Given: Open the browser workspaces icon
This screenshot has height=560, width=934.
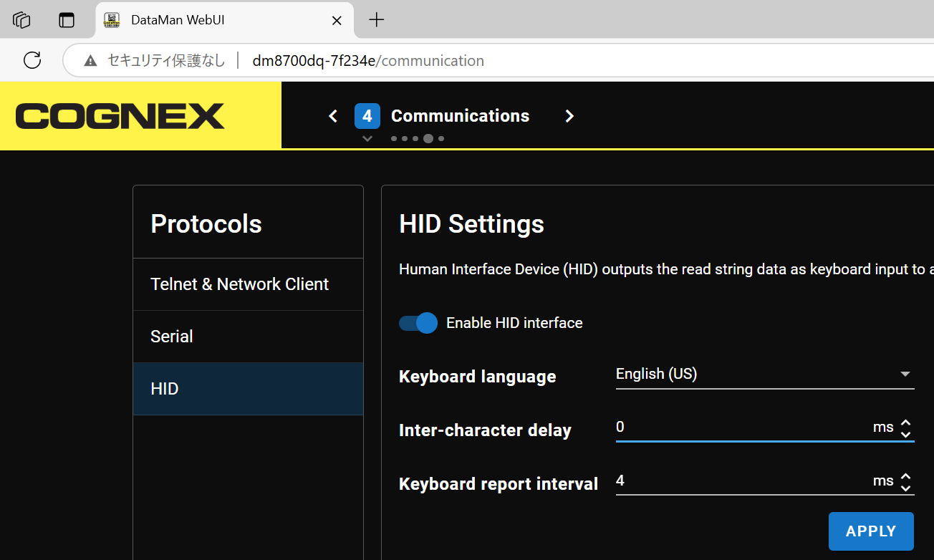Looking at the screenshot, I should (22, 20).
